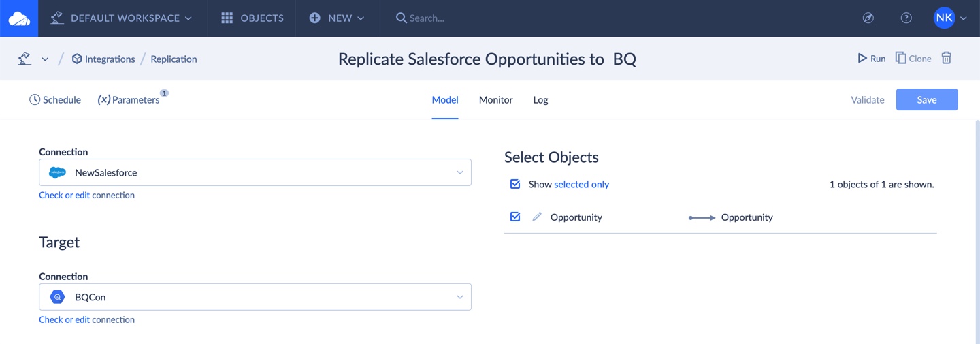Switch to the Monitor tab

pos(495,99)
